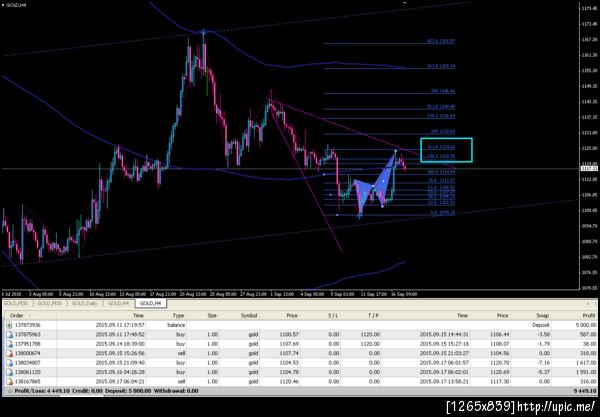The height and width of the screenshot is (417, 600).
Task: Click open time 2015.09.14 18:39:00
Action: pos(120,344)
